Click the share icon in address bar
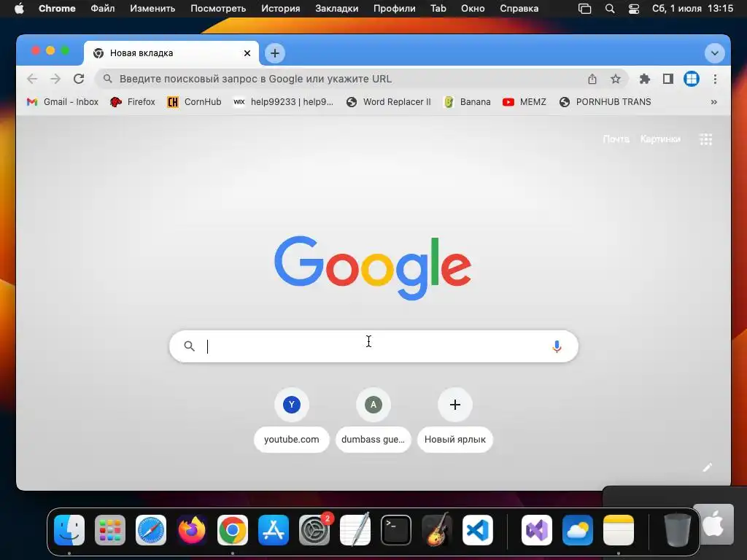The image size is (747, 560). point(592,79)
